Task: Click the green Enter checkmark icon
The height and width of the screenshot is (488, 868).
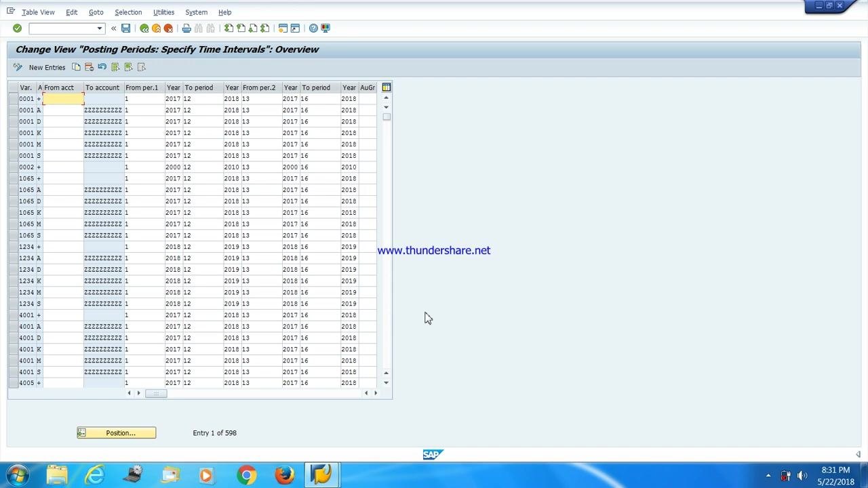Action: [17, 28]
